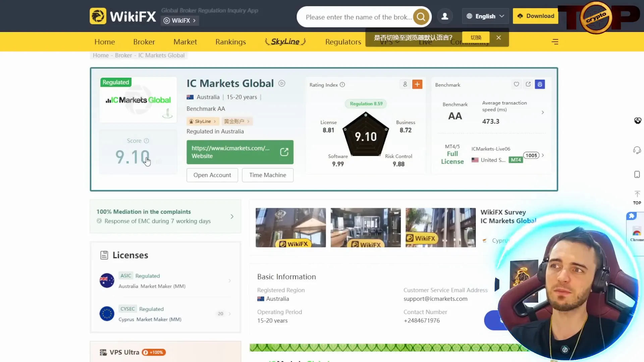This screenshot has height=362, width=644.
Task: Click the broker name search field
Action: tap(359, 17)
